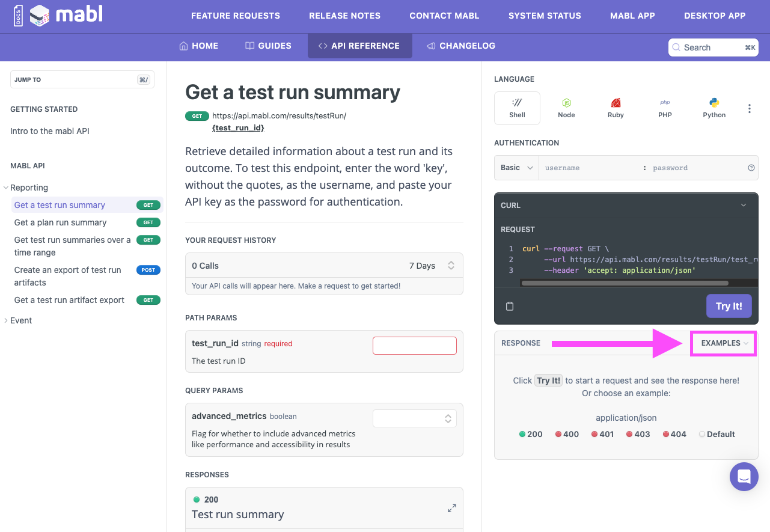
Task: Click the mabl docs logo
Action: 58,16
